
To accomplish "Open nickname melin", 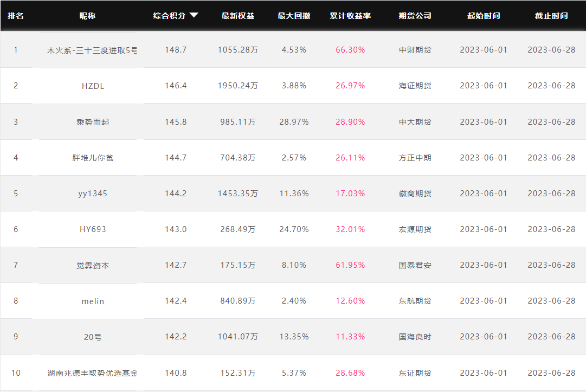I will [93, 301].
